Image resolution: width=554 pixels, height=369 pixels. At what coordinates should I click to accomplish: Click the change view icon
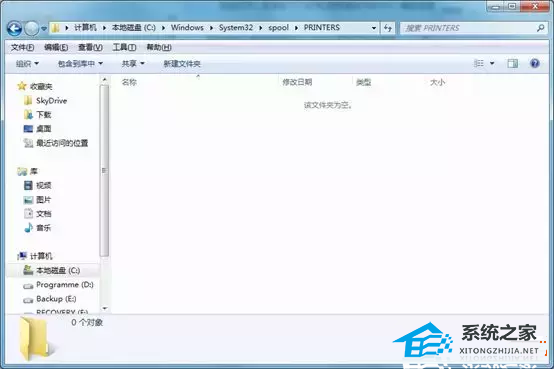click(x=479, y=63)
